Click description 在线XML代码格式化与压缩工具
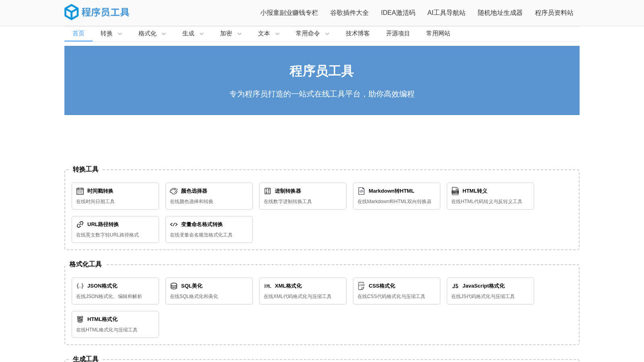644x362 pixels. tap(297, 296)
